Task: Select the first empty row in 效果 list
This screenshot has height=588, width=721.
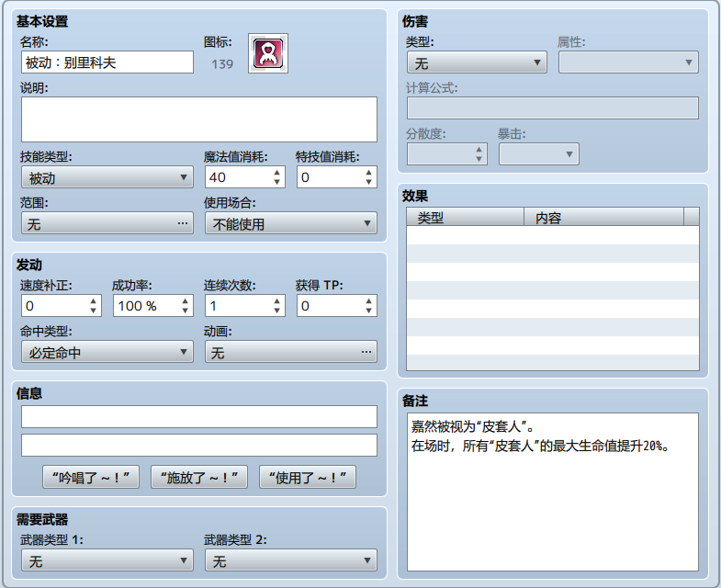Action: (x=553, y=235)
